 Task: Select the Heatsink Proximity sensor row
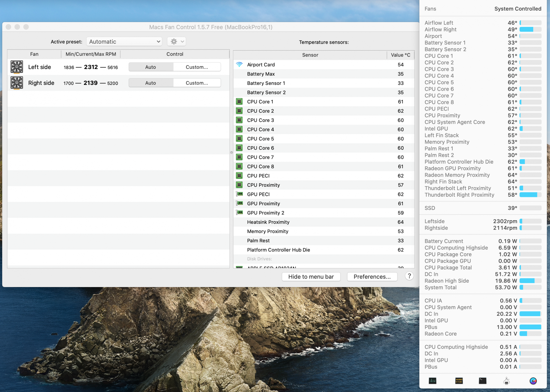[x=324, y=222]
